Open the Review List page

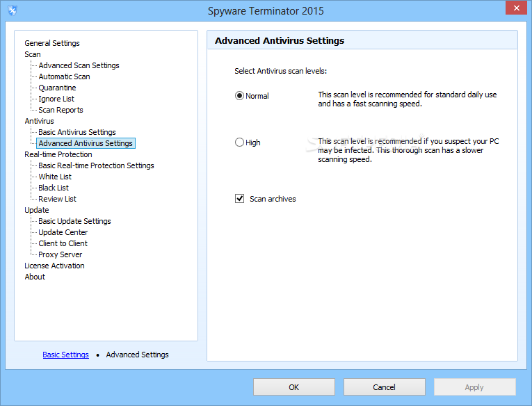[57, 199]
